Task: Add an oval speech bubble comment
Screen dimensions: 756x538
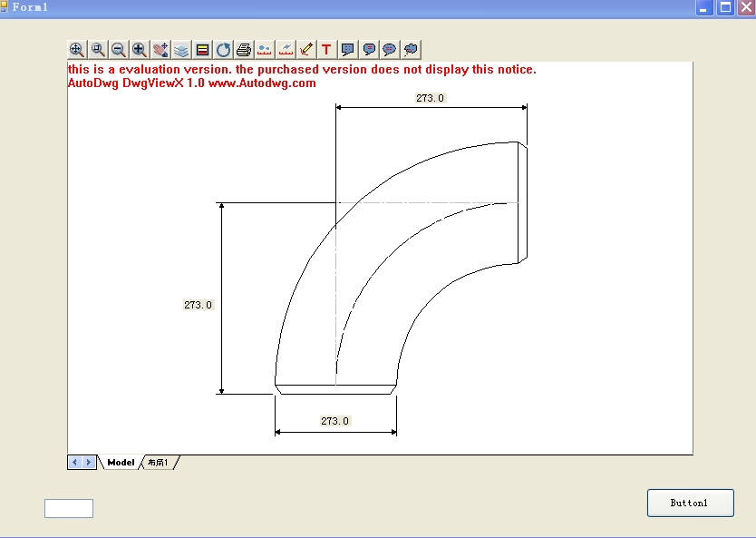Action: click(390, 50)
